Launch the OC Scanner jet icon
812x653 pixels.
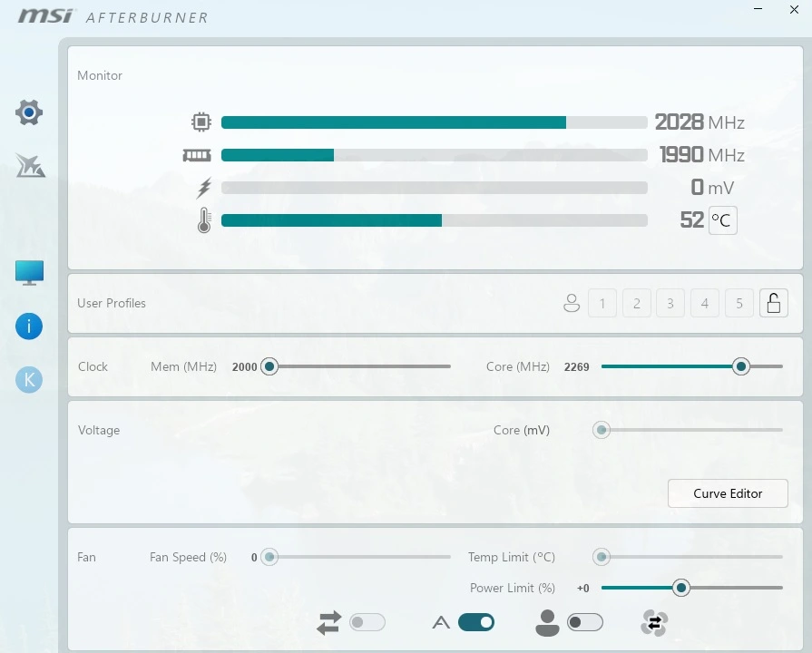30,166
